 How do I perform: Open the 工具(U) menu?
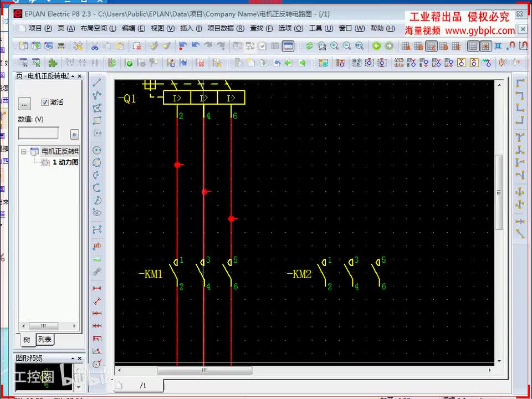click(x=321, y=28)
